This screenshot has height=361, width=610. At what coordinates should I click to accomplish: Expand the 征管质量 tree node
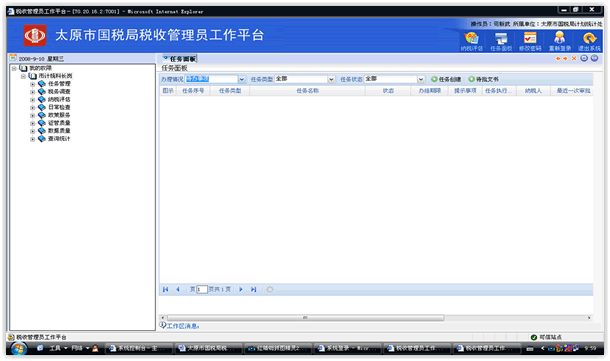tap(33, 123)
